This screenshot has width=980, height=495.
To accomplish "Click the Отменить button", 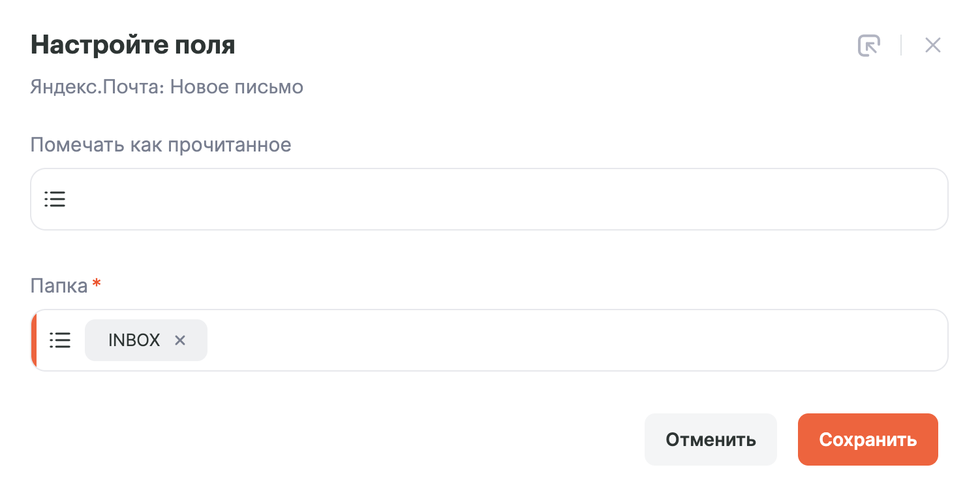I will pyautogui.click(x=711, y=439).
